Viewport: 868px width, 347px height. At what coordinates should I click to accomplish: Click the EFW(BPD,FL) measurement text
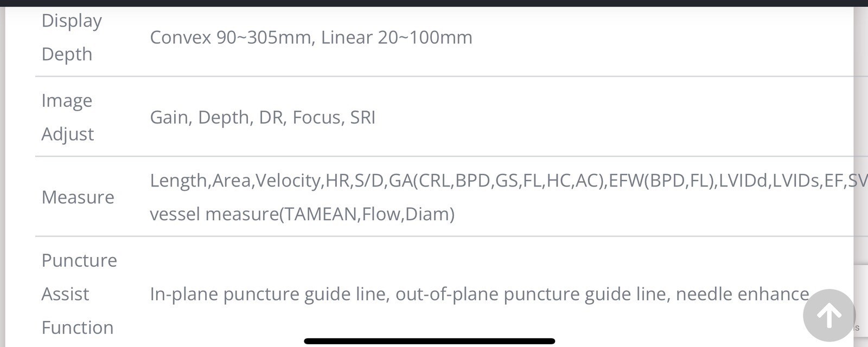[x=661, y=181]
